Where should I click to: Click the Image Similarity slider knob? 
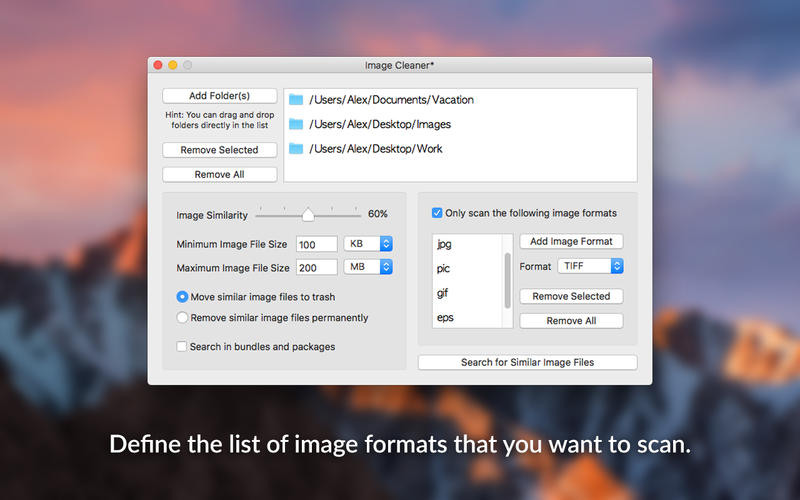tap(308, 215)
